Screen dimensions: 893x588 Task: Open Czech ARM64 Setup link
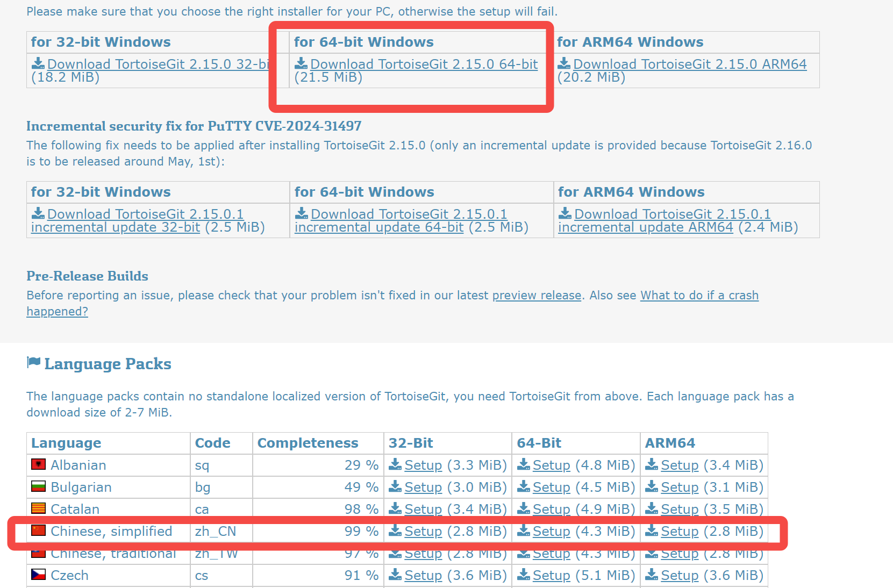click(680, 575)
